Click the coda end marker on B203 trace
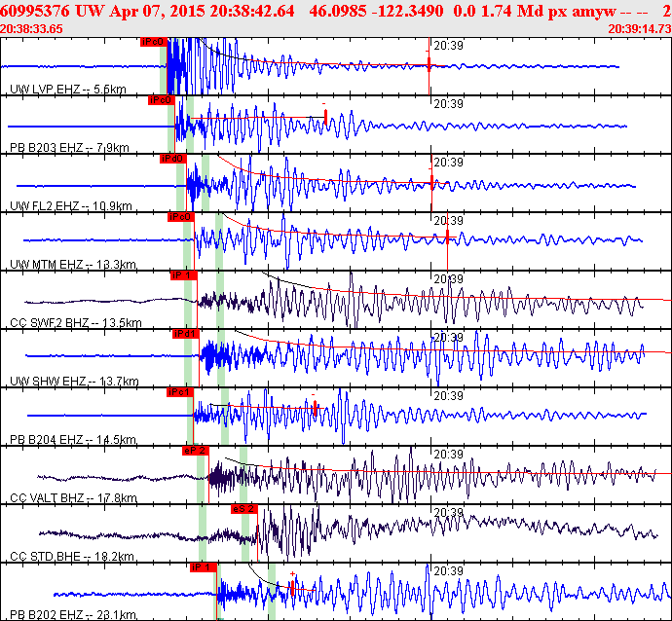Image resolution: width=672 pixels, height=621 pixels. point(325,117)
